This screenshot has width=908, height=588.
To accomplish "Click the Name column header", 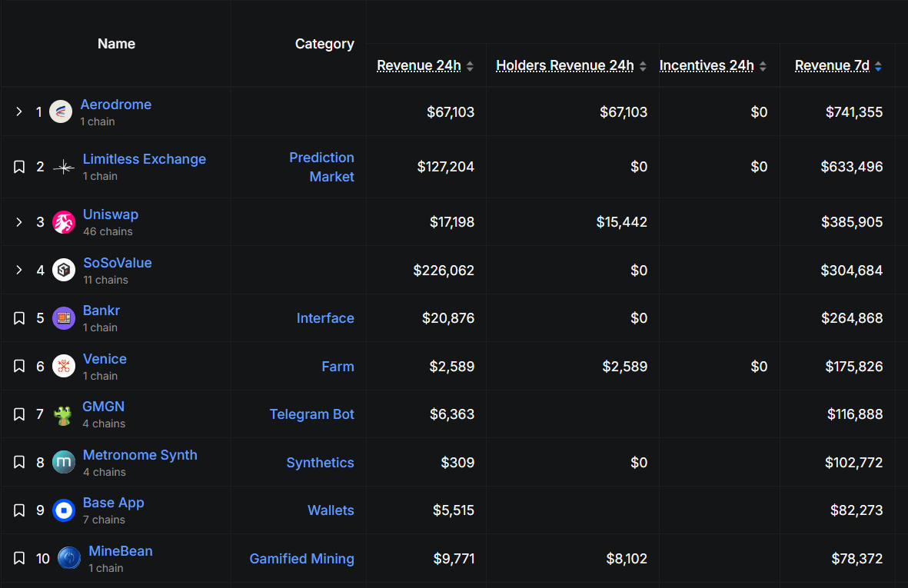I will [116, 44].
